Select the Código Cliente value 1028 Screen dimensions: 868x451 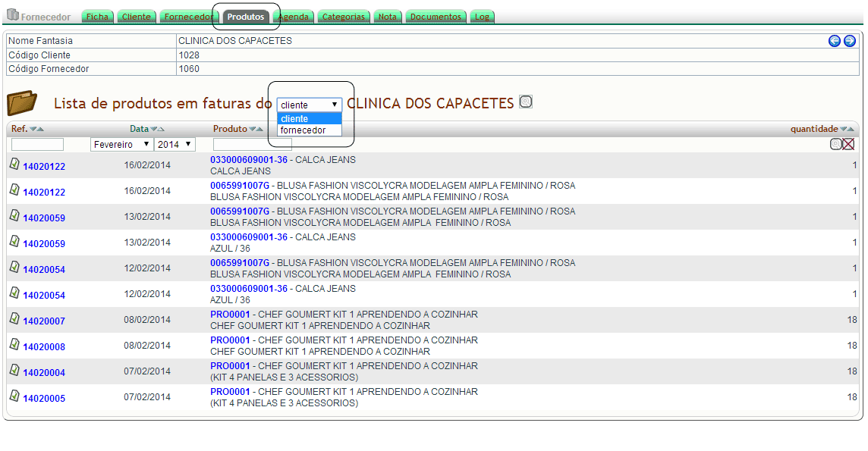189,55
